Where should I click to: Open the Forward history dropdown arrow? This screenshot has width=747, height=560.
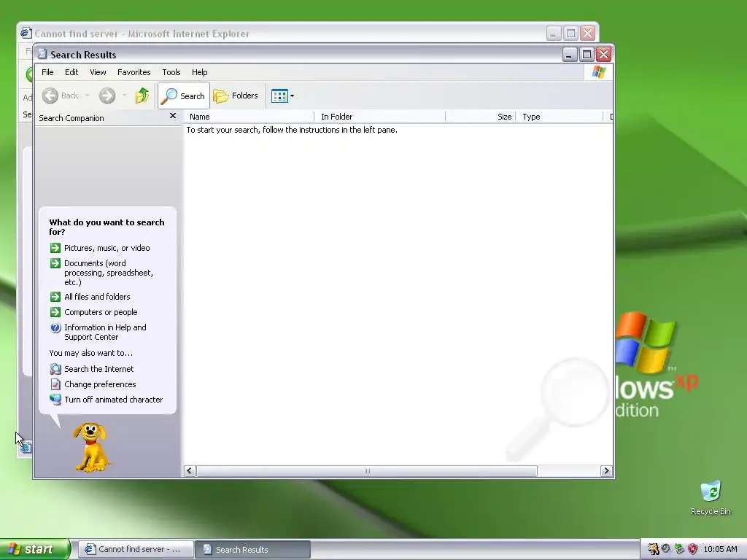click(124, 96)
